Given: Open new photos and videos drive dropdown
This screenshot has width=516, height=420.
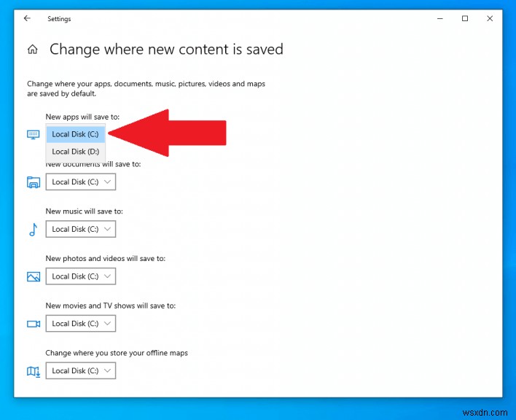Looking at the screenshot, I should point(81,276).
